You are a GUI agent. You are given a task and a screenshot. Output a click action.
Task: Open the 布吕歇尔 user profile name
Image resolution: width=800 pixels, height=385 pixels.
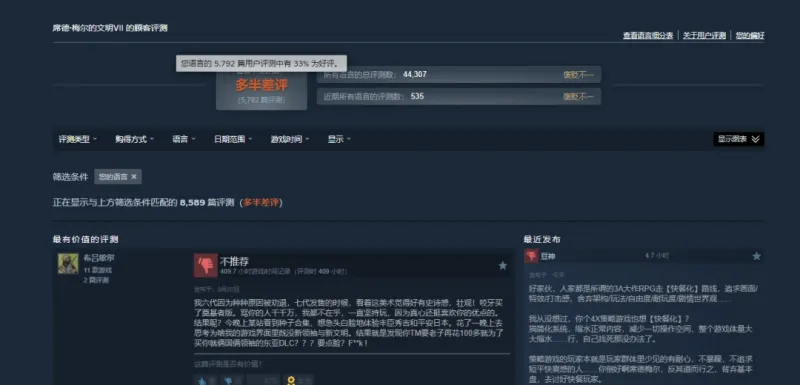98,258
